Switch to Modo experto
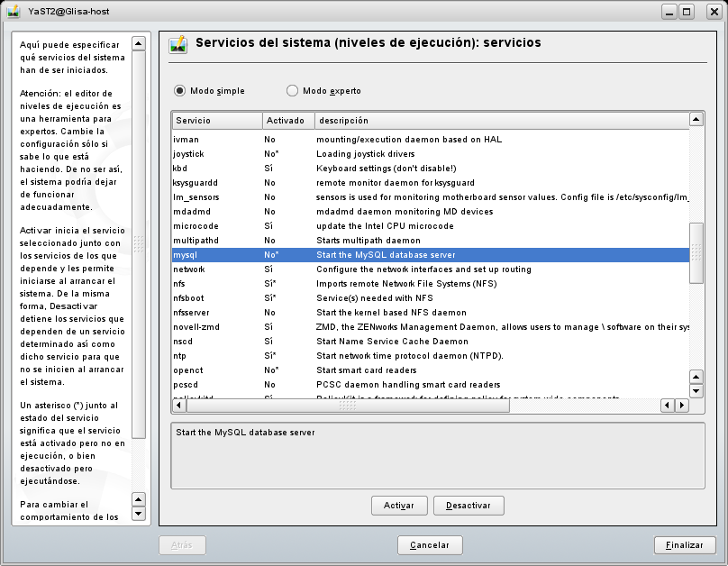 (x=292, y=91)
